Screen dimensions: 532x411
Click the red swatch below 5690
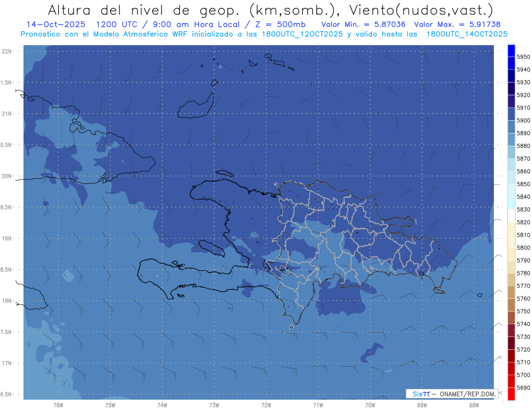511,394
